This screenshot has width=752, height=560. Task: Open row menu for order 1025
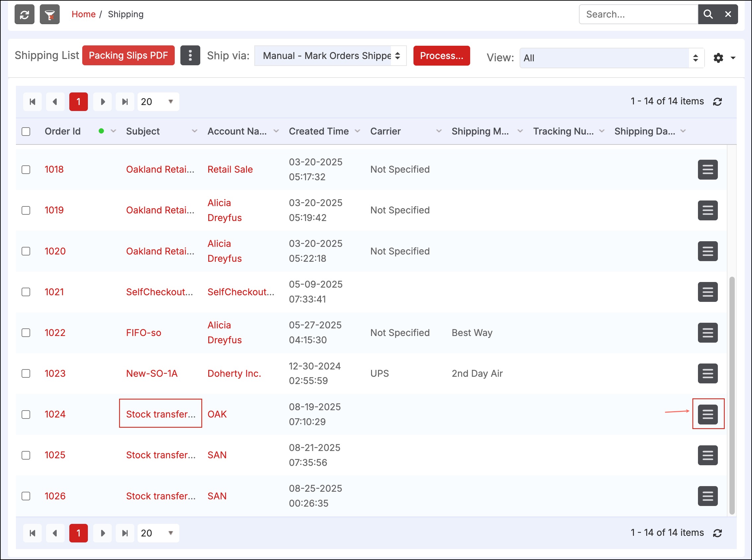coord(708,455)
